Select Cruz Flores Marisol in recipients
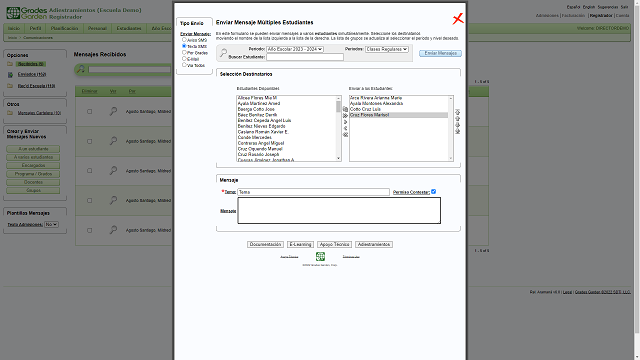640x360 pixels. 398,115
